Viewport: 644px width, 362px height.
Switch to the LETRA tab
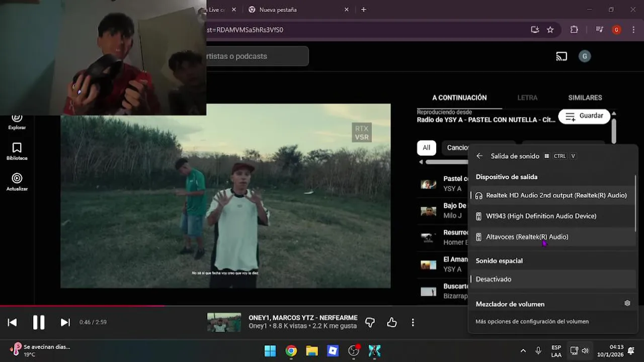click(527, 98)
